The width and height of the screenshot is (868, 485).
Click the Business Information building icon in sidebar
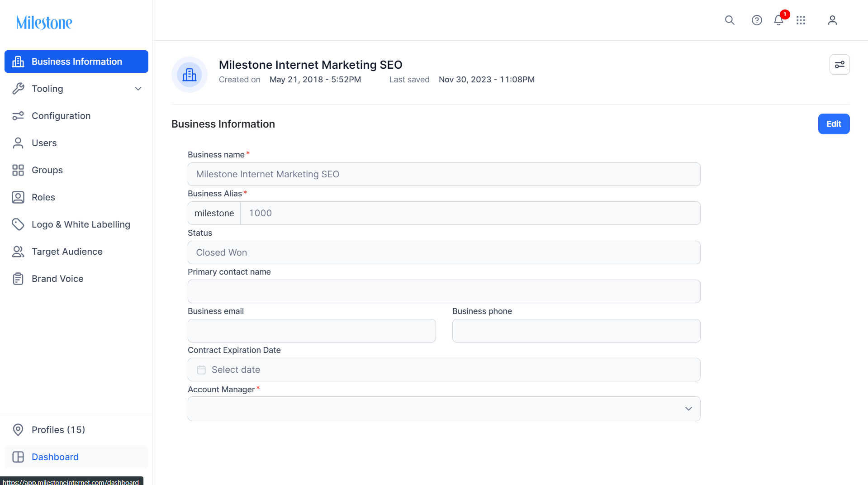(18, 62)
